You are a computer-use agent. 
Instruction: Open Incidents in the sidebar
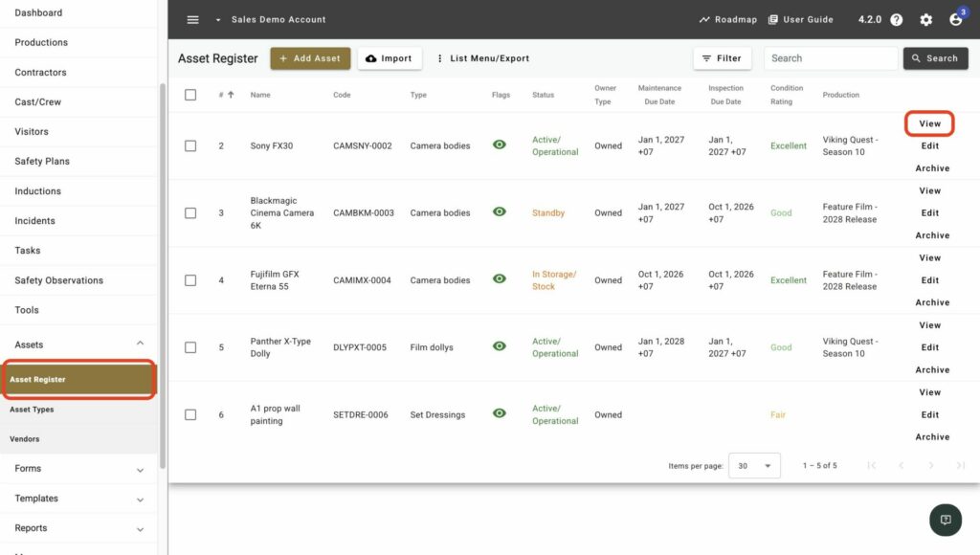coord(35,221)
